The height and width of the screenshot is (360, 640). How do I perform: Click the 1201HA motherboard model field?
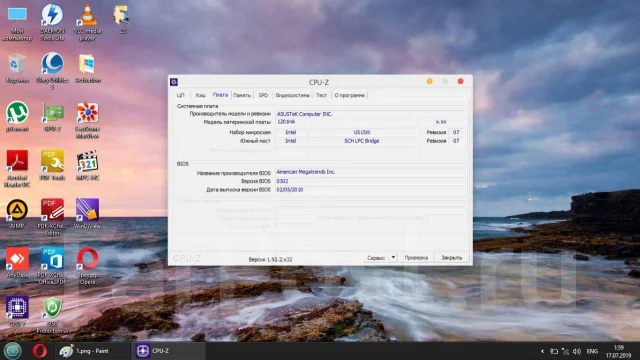pyautogui.click(x=345, y=122)
